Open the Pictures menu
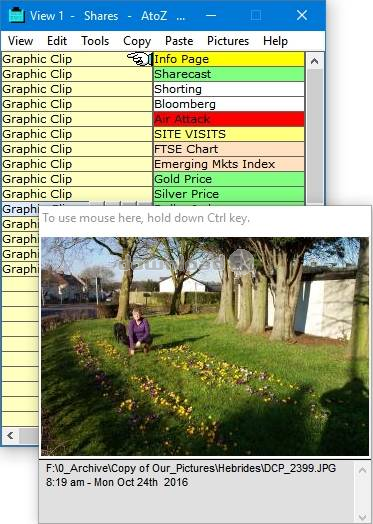Viewport: 373px width, 524px height. click(228, 41)
